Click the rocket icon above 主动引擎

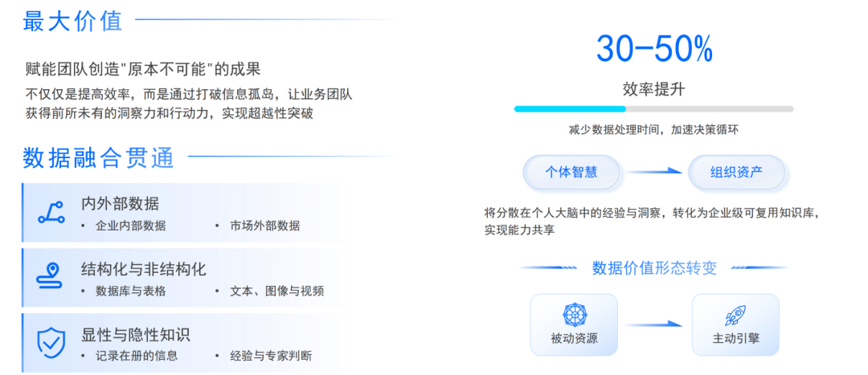coord(735,316)
